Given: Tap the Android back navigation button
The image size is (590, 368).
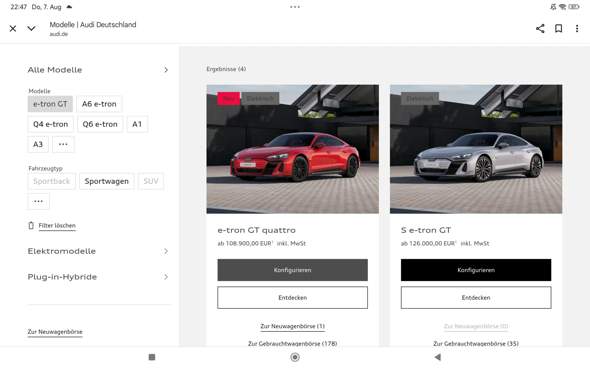Looking at the screenshot, I should click(437, 357).
